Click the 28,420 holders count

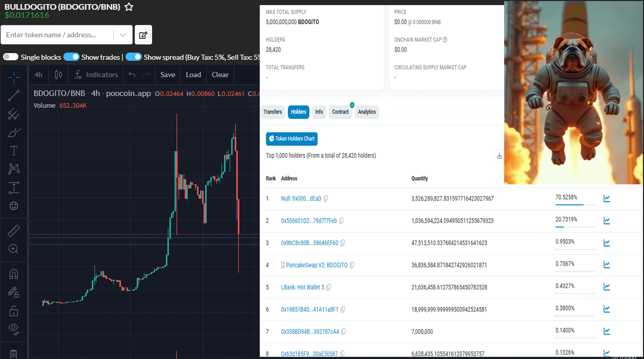pos(274,50)
